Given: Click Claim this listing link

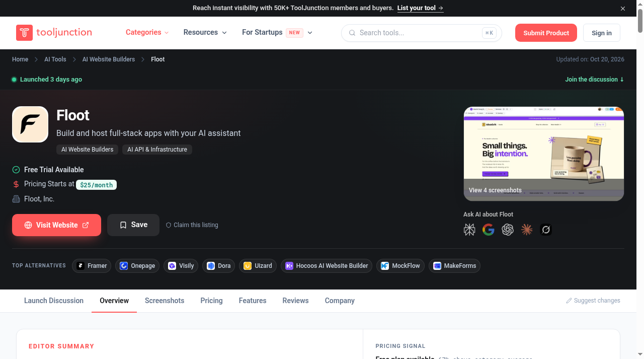Looking at the screenshot, I should [x=192, y=225].
